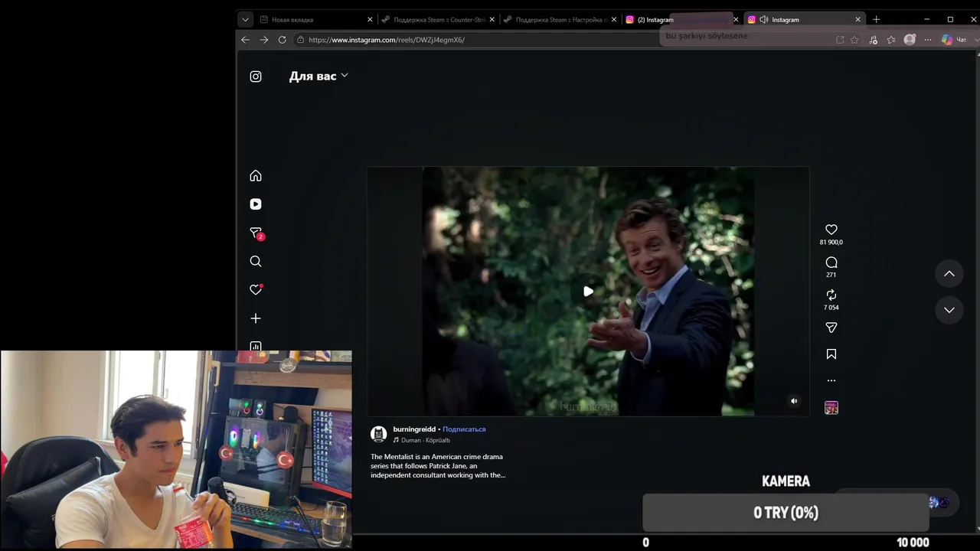Open browser extensions icon in toolbar
The image size is (980, 551).
point(873,40)
